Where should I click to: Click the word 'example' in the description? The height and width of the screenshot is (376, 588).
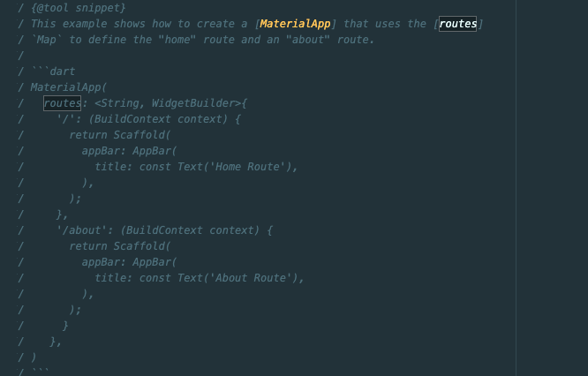(x=85, y=24)
